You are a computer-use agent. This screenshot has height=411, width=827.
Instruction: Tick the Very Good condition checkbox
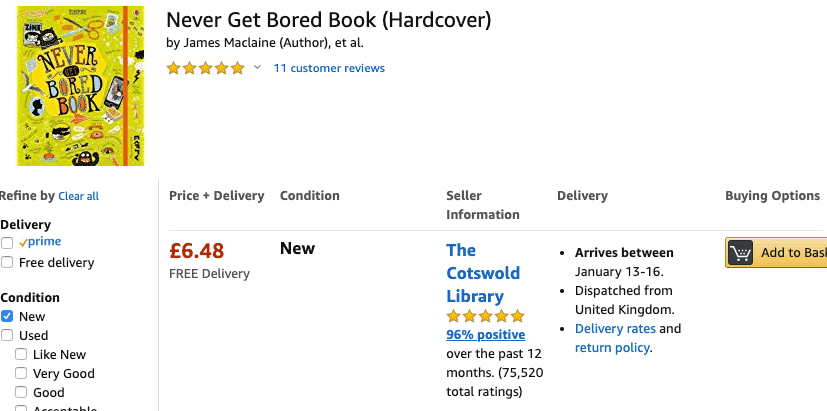[21, 373]
